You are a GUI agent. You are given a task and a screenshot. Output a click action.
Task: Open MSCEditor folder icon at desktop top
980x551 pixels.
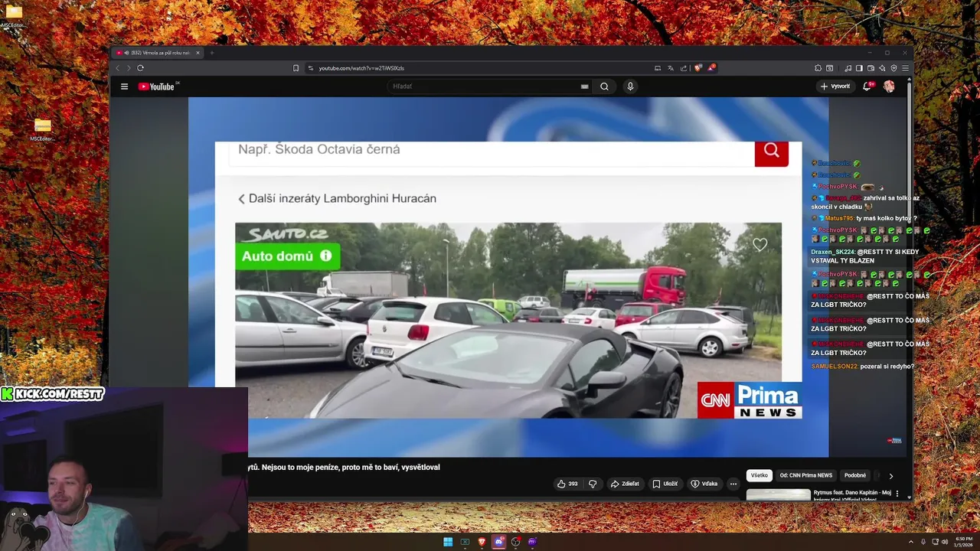[14, 15]
